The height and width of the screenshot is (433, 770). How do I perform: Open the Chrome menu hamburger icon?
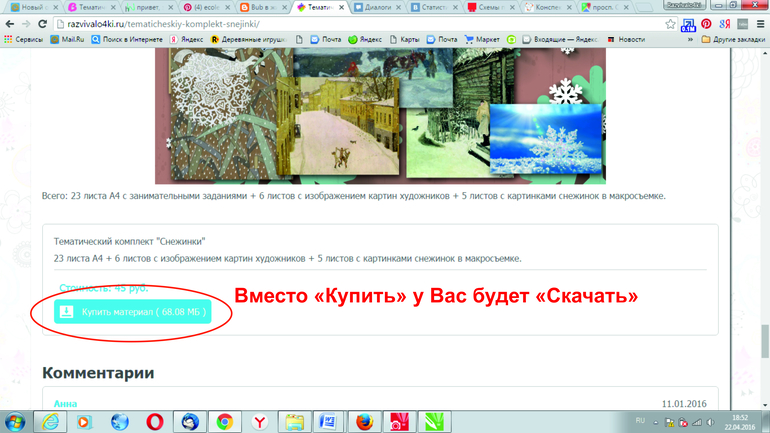(x=759, y=24)
